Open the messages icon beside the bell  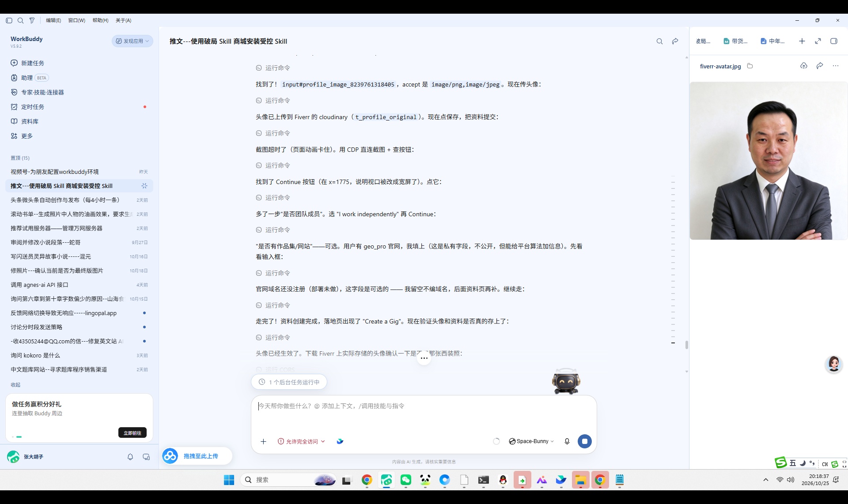click(146, 457)
